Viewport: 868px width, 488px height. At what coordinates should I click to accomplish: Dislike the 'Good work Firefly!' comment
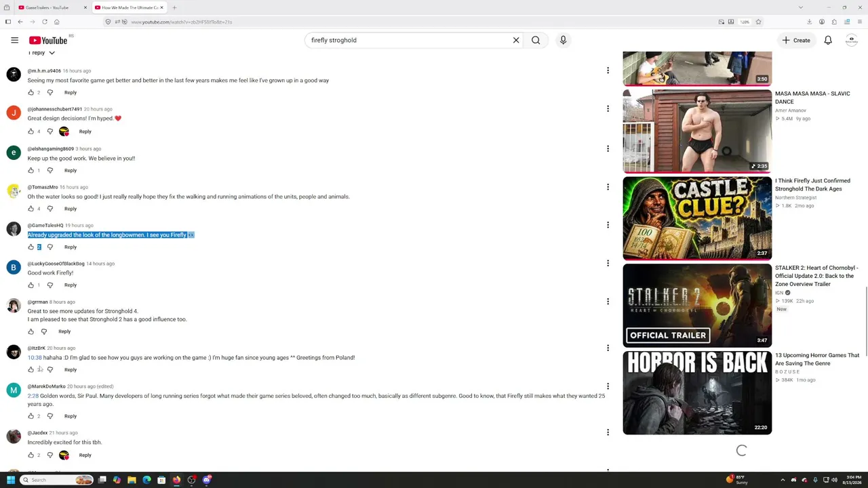pos(50,285)
